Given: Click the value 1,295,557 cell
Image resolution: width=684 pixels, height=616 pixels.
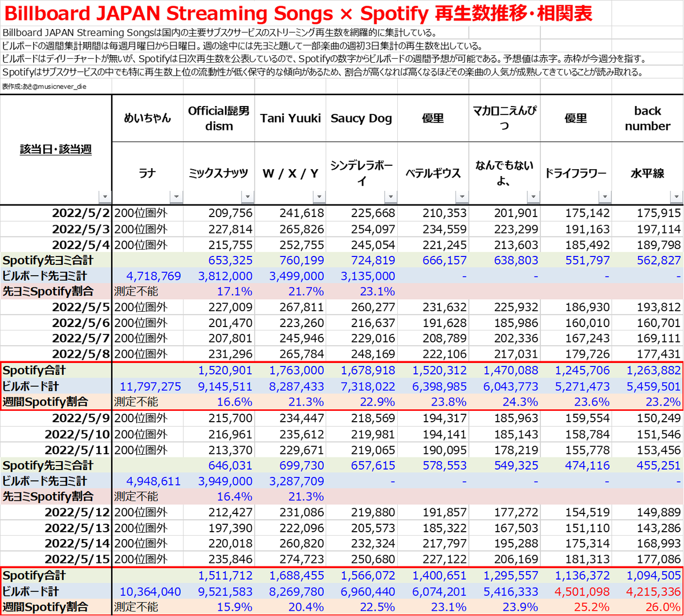Looking at the screenshot, I should coord(504,576).
